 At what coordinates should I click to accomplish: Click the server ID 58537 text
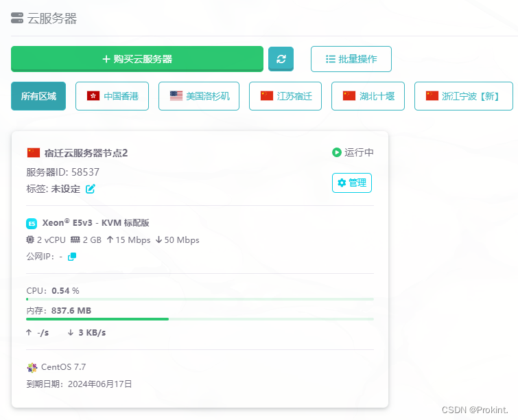[62, 172]
